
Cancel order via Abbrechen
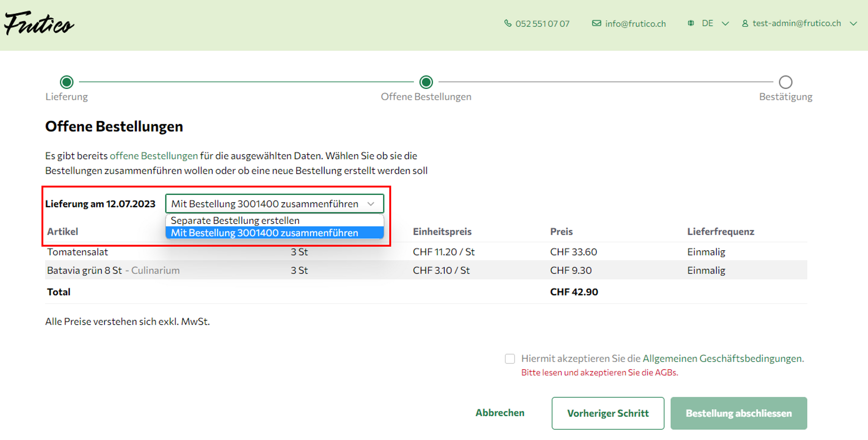(x=500, y=413)
